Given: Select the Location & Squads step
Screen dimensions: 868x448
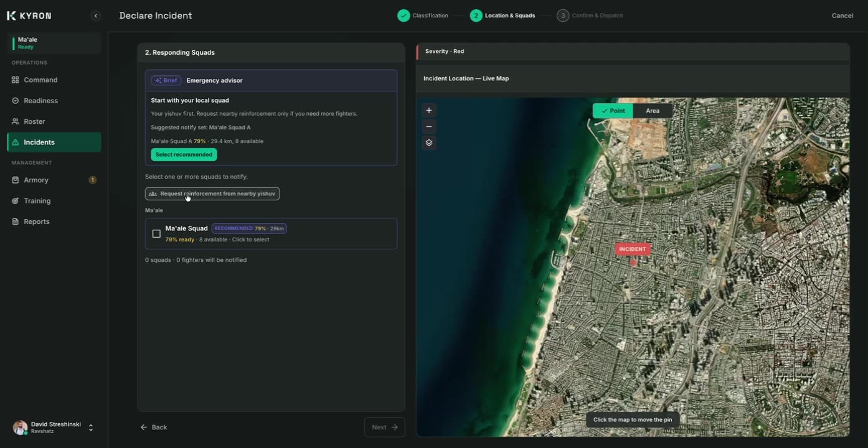Looking at the screenshot, I should point(502,16).
